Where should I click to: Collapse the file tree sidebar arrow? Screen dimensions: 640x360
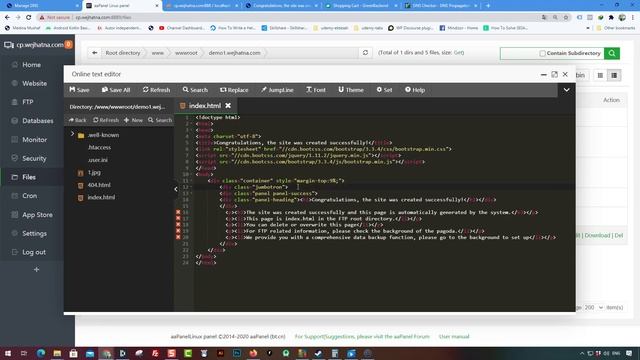(x=176, y=189)
